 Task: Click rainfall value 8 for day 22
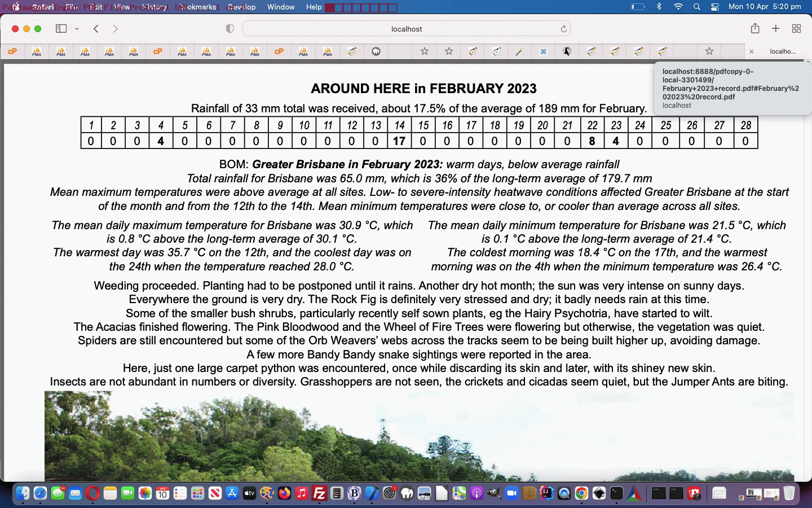tap(592, 141)
